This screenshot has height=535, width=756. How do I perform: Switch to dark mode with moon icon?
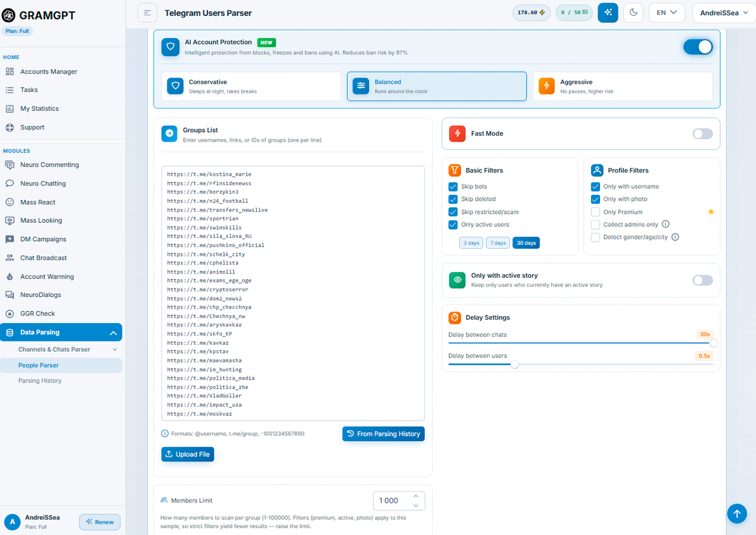click(x=634, y=13)
